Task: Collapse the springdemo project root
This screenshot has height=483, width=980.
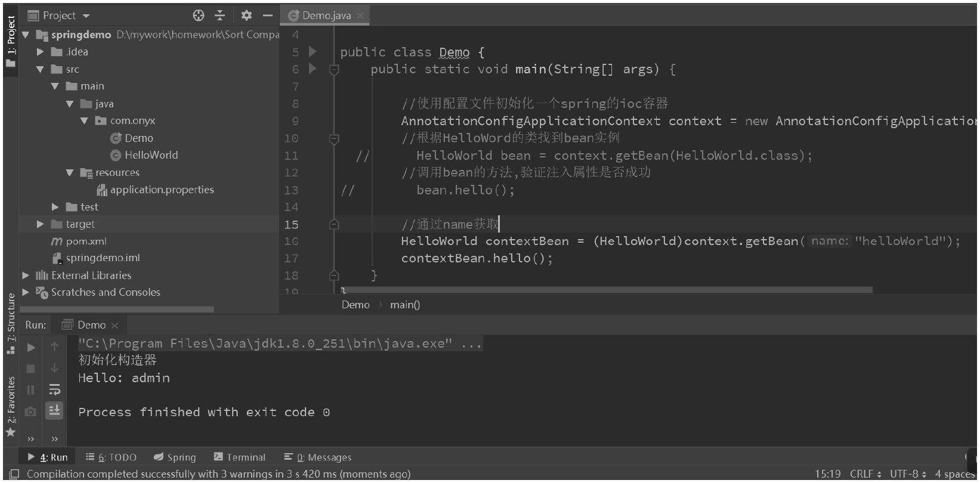Action: pyautogui.click(x=26, y=35)
